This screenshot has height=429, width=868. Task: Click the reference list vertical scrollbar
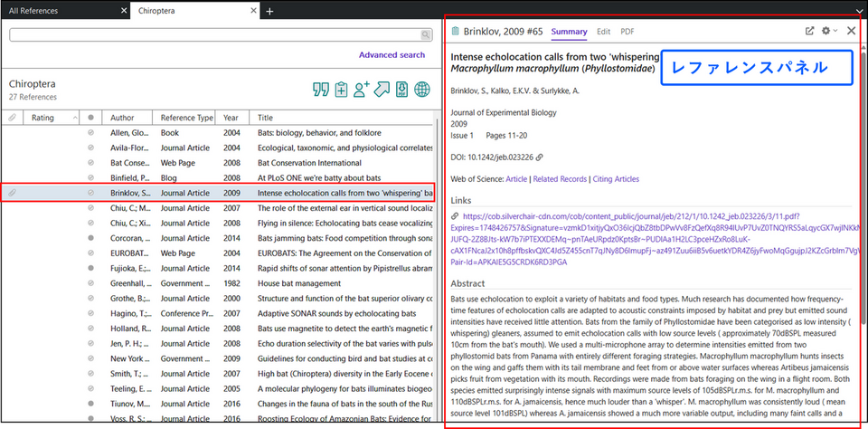coord(439,272)
